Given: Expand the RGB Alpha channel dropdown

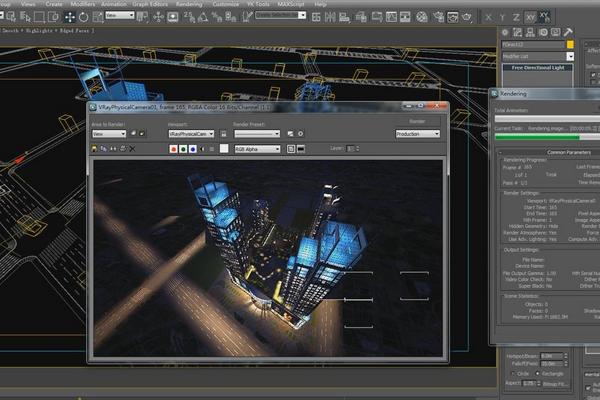Looking at the screenshot, I should 257,149.
